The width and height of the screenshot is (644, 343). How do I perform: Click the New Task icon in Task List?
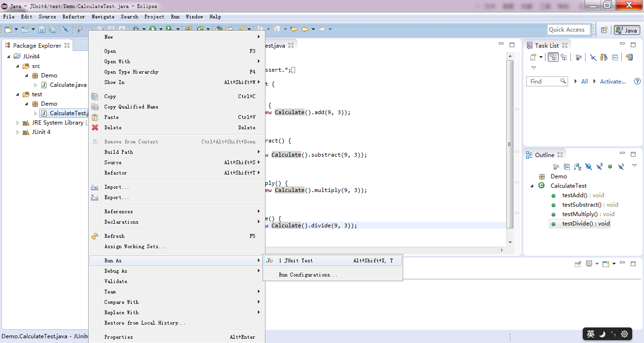(533, 57)
